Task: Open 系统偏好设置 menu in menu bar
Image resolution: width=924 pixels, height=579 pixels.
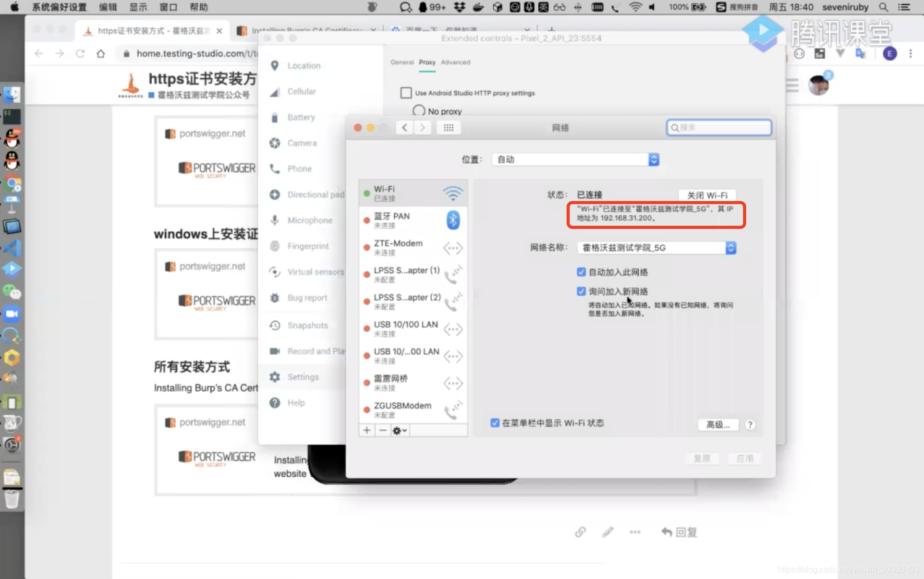Action: click(59, 7)
